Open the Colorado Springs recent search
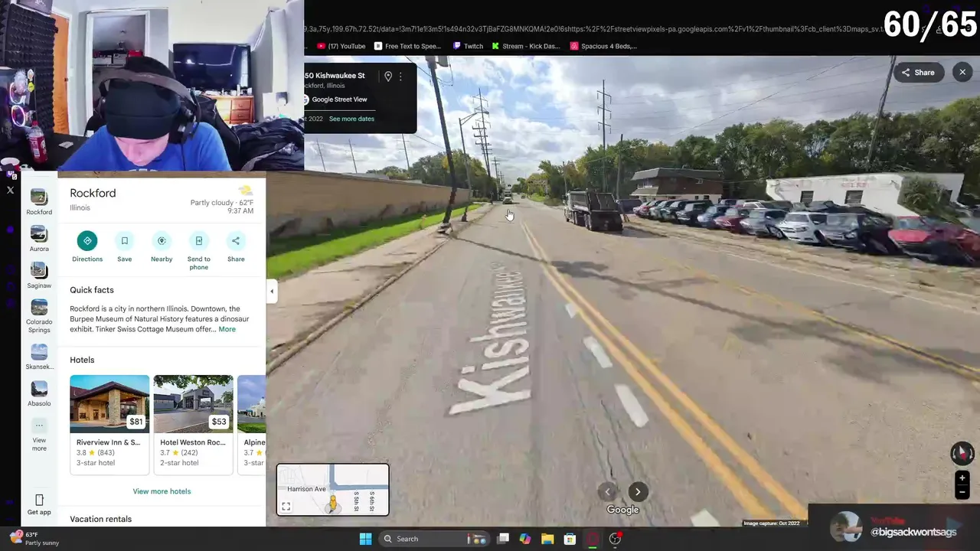980x551 pixels. click(x=39, y=316)
